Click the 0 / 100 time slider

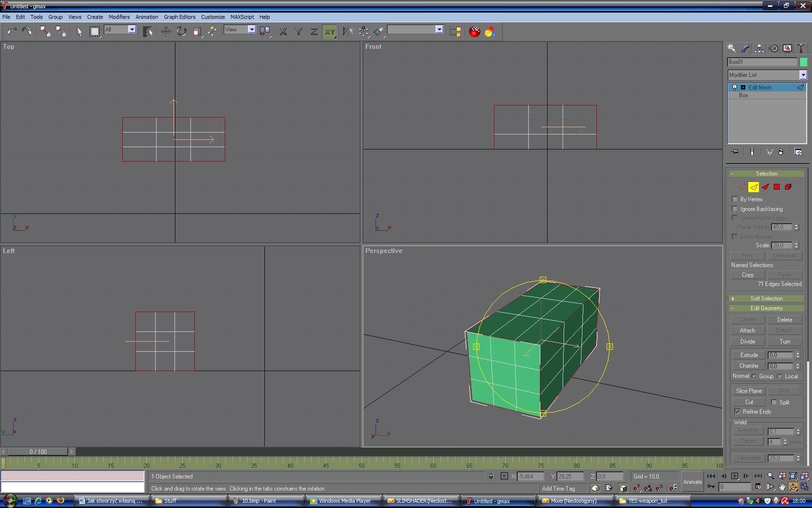38,451
